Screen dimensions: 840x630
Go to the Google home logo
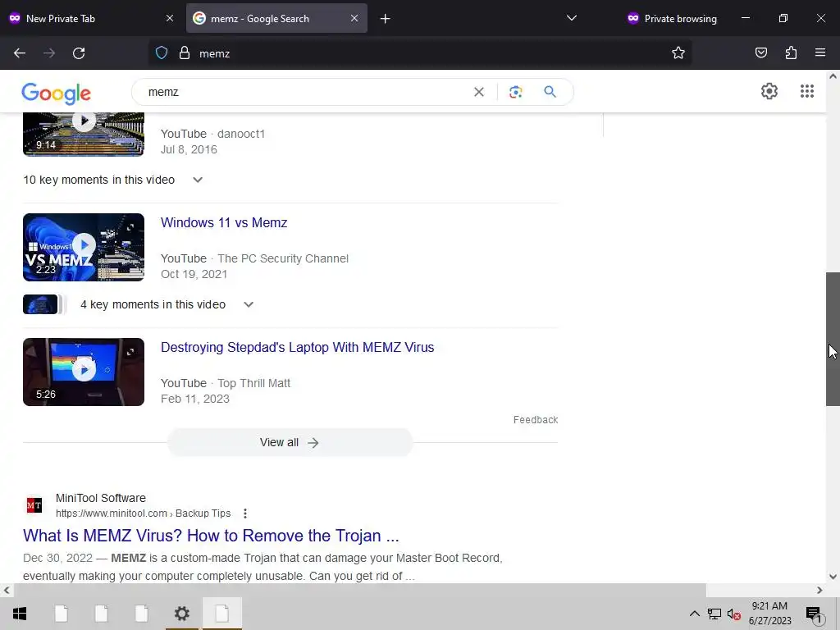point(57,94)
